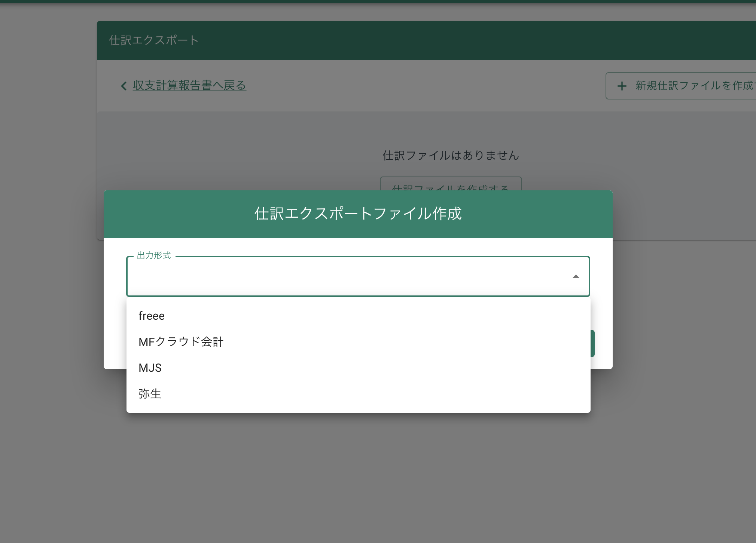Click 新規仕訳ファイルを作成 button
756x543 pixels.
click(x=681, y=86)
